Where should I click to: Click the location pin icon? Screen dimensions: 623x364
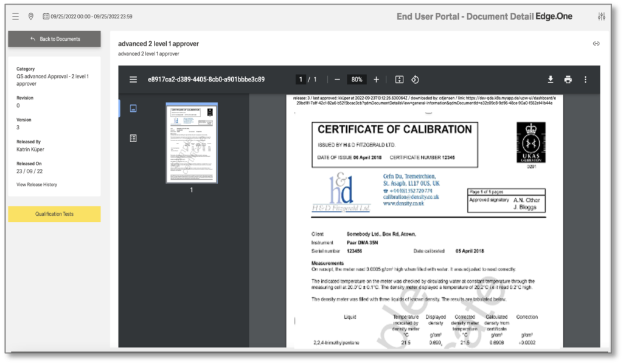(x=30, y=16)
